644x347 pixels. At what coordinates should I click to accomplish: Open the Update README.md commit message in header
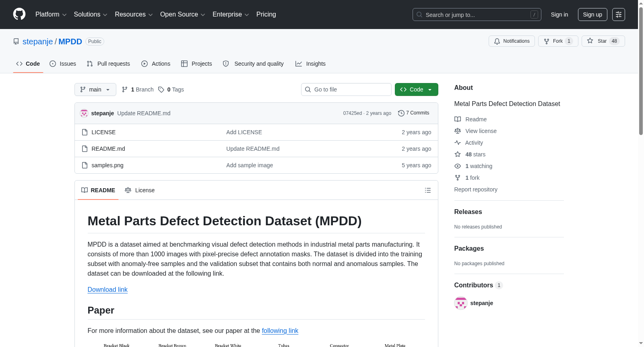pyautogui.click(x=144, y=113)
